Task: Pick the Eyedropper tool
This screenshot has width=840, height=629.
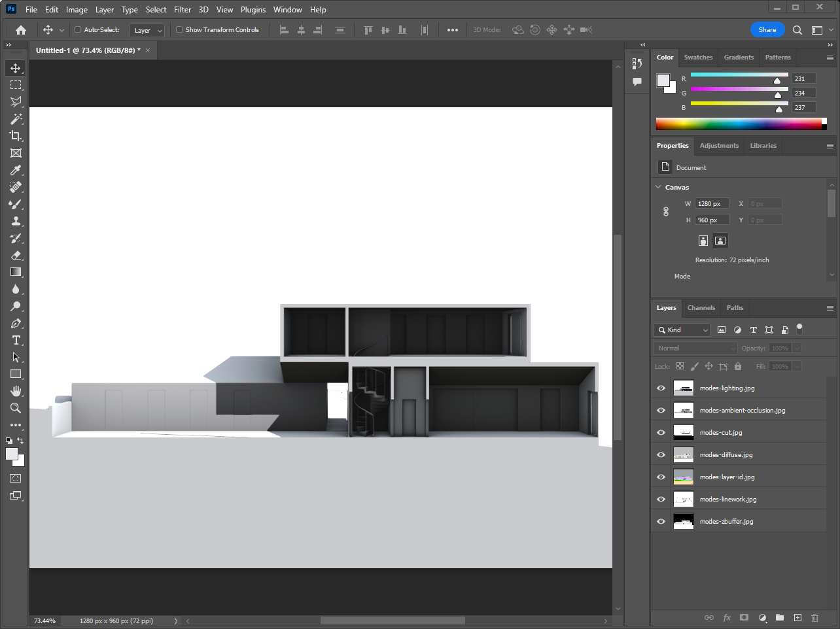Action: click(16, 170)
